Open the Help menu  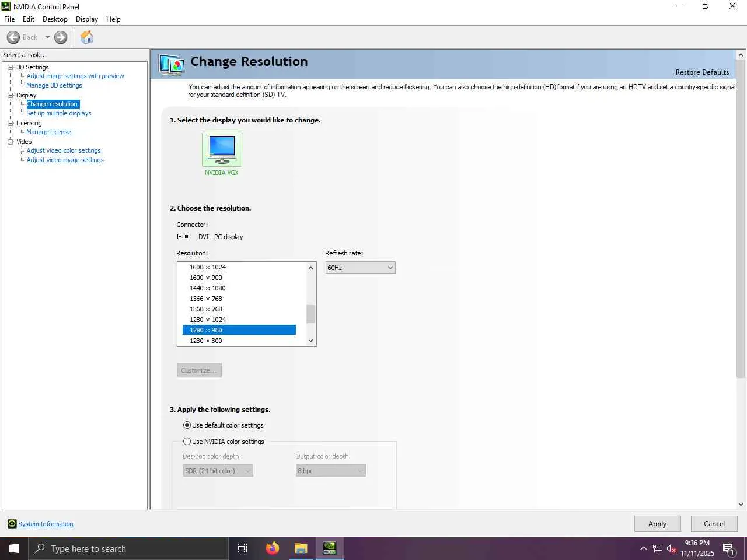tap(113, 19)
